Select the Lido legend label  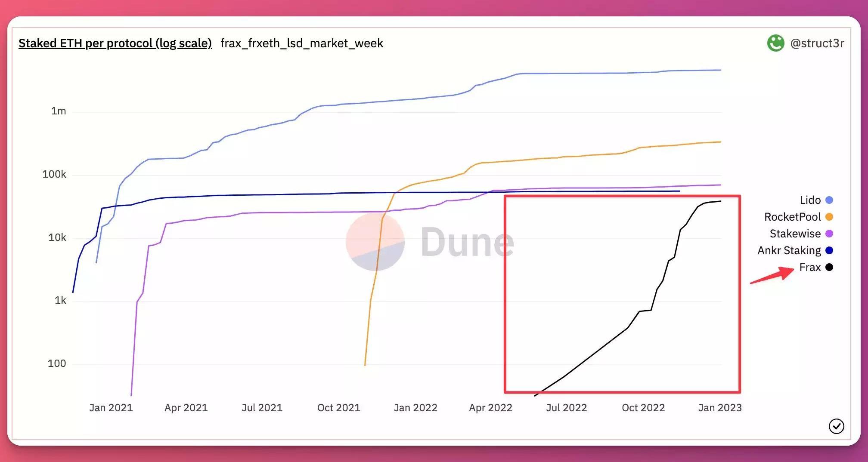[810, 200]
